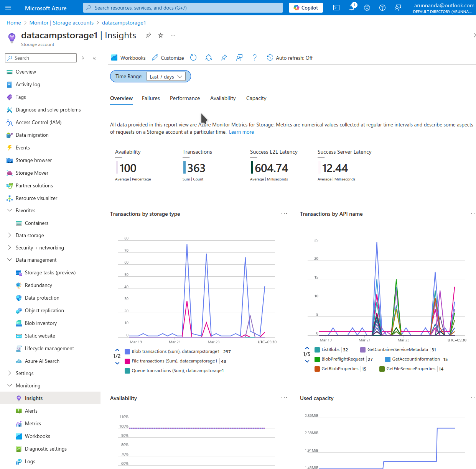Open the more options ellipsis beside title
This screenshot has width=476, height=469.
pos(173,35)
